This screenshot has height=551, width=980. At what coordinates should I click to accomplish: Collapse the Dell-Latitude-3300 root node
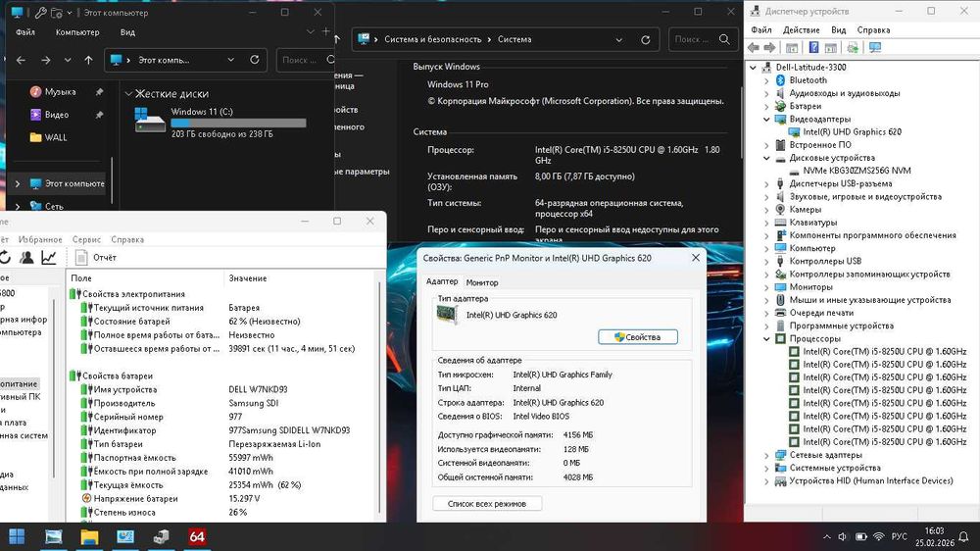click(753, 68)
